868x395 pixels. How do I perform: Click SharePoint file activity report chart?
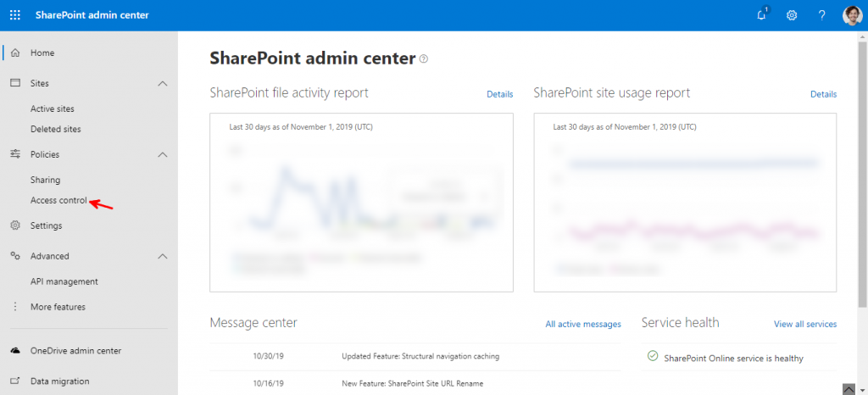(x=361, y=203)
